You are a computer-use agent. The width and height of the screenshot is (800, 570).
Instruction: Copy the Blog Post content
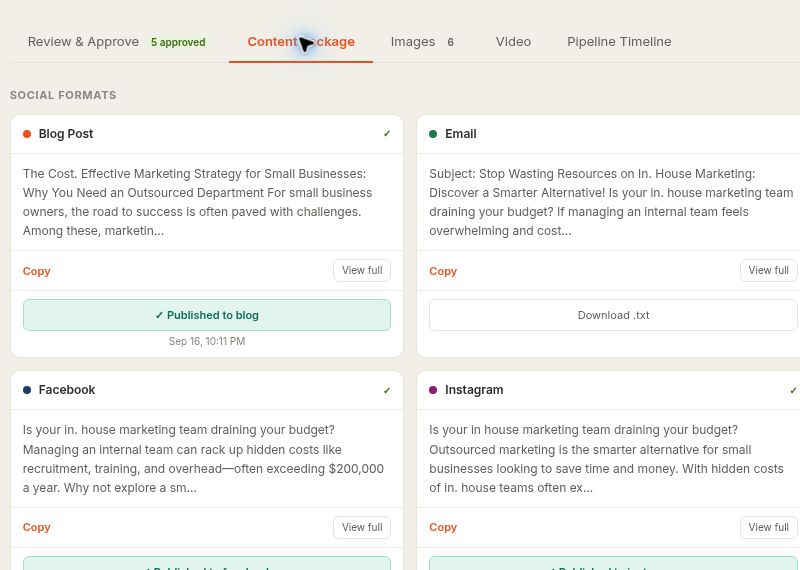(x=36, y=271)
